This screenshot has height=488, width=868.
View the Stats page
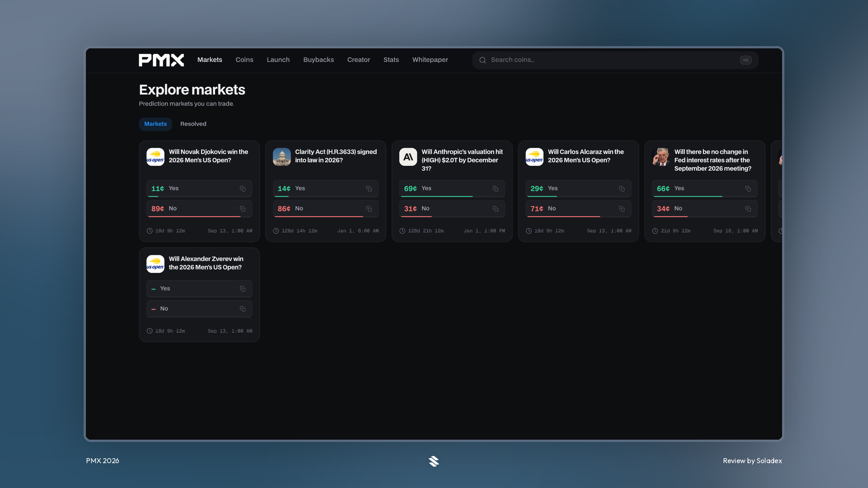point(391,60)
